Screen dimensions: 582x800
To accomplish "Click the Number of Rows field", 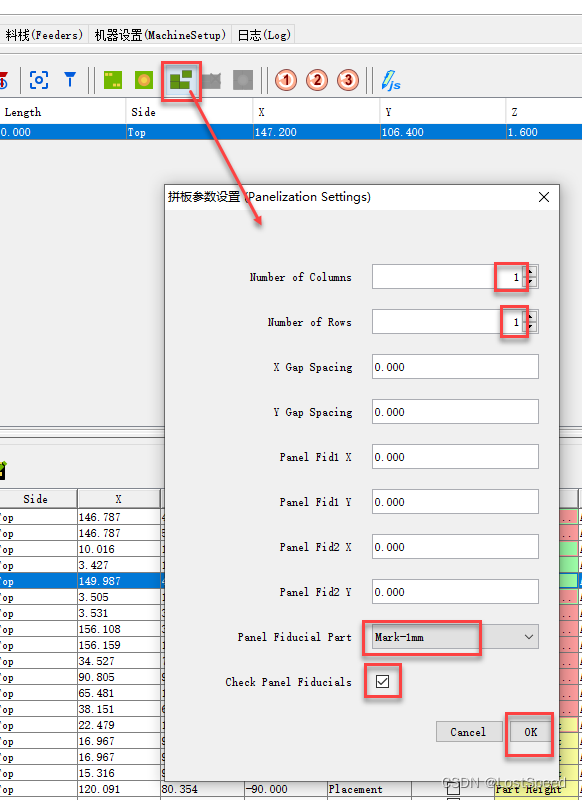I will point(449,322).
